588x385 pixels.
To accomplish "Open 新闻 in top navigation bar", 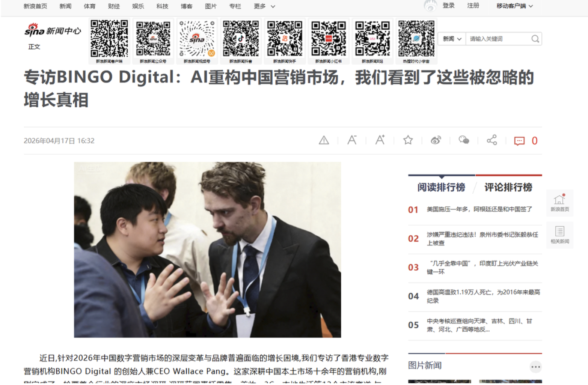I will tap(65, 6).
